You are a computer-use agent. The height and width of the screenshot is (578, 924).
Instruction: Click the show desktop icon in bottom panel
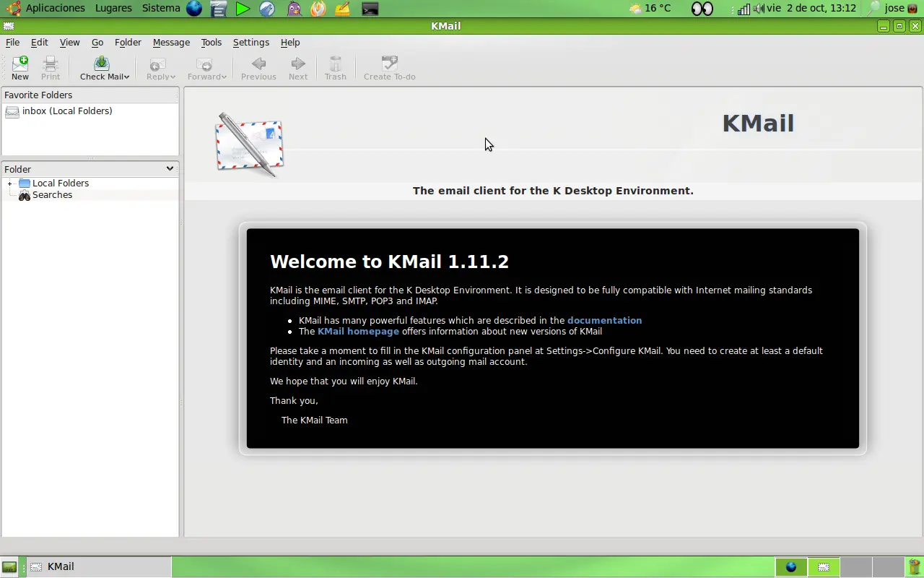click(x=9, y=567)
